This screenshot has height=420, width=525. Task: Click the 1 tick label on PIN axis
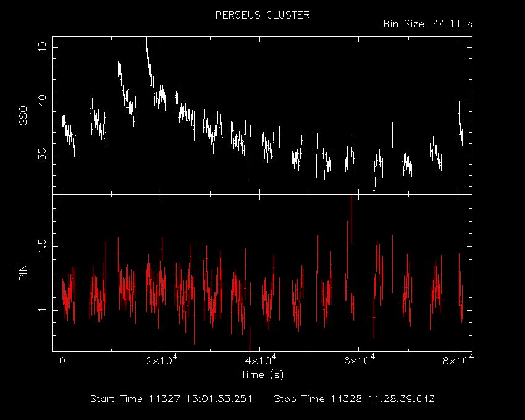click(43, 310)
